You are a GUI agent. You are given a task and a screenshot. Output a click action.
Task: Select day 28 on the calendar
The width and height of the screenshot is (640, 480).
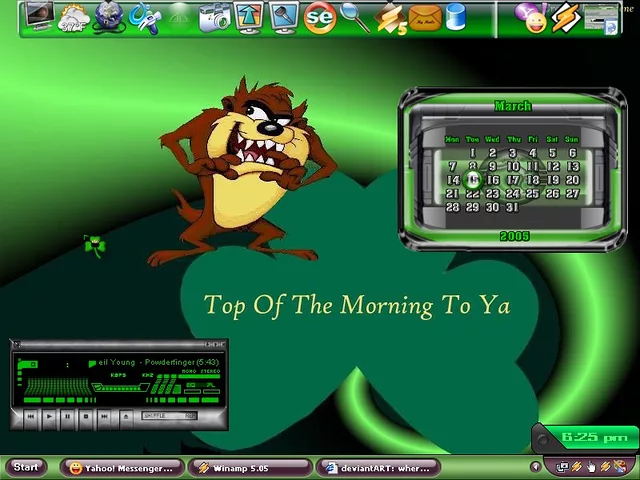coord(453,207)
